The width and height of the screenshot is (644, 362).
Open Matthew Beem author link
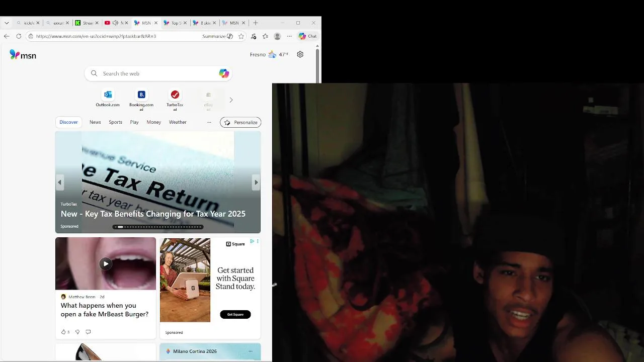pyautogui.click(x=82, y=297)
